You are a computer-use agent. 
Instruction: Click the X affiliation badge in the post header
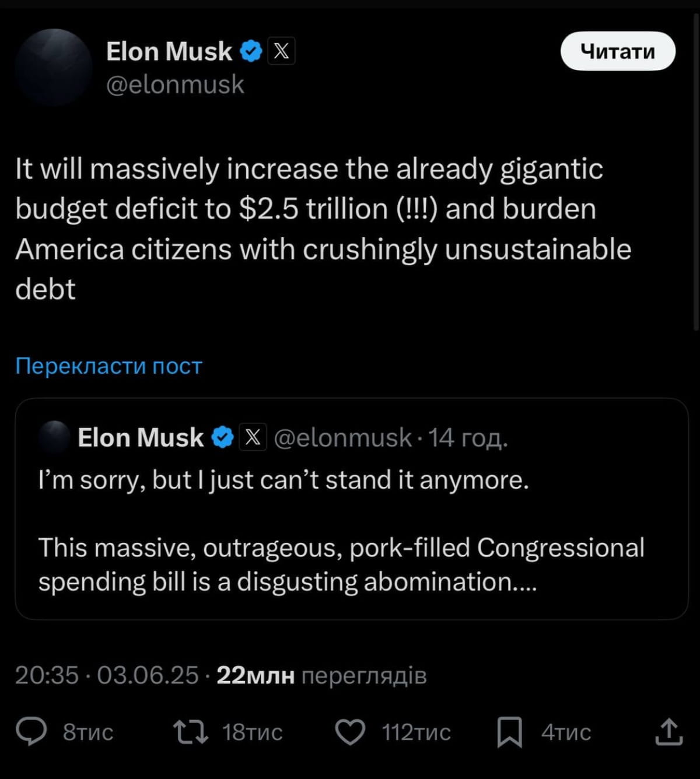point(281,51)
